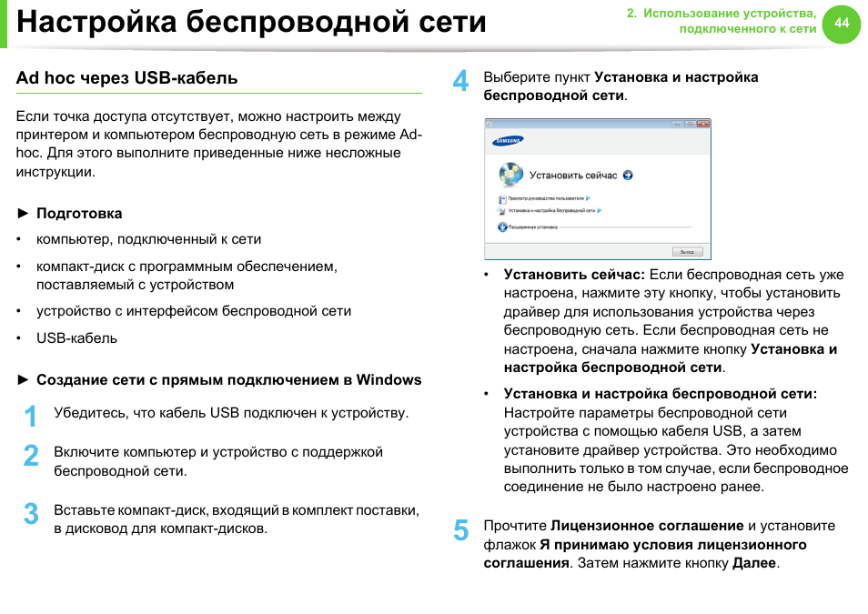Viewport: 868px width, 614px height.
Task: Expand Просмотр руководства пользователя via its arrow
Action: pos(590,198)
